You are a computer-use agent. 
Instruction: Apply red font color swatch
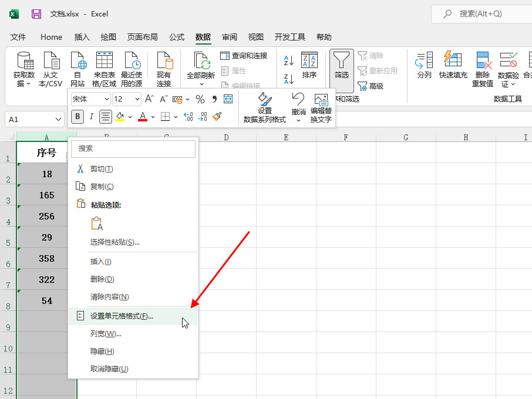coord(143,117)
